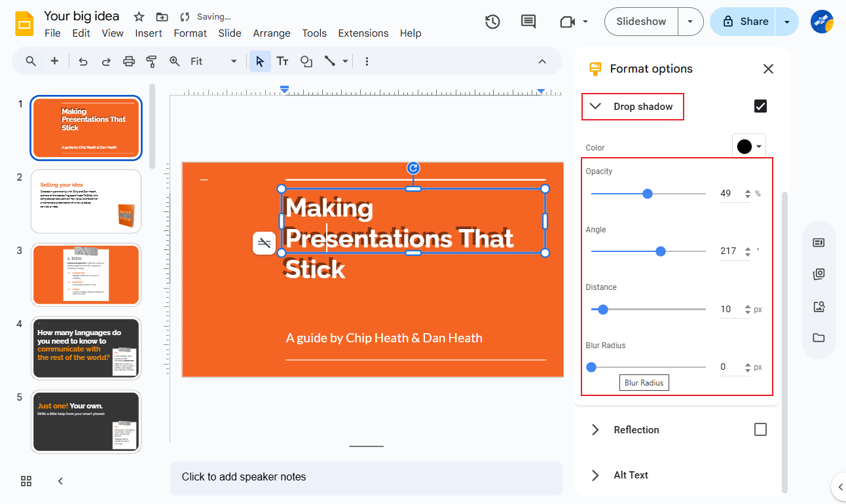846x504 pixels.
Task: Start the Slideshow
Action: [640, 21]
